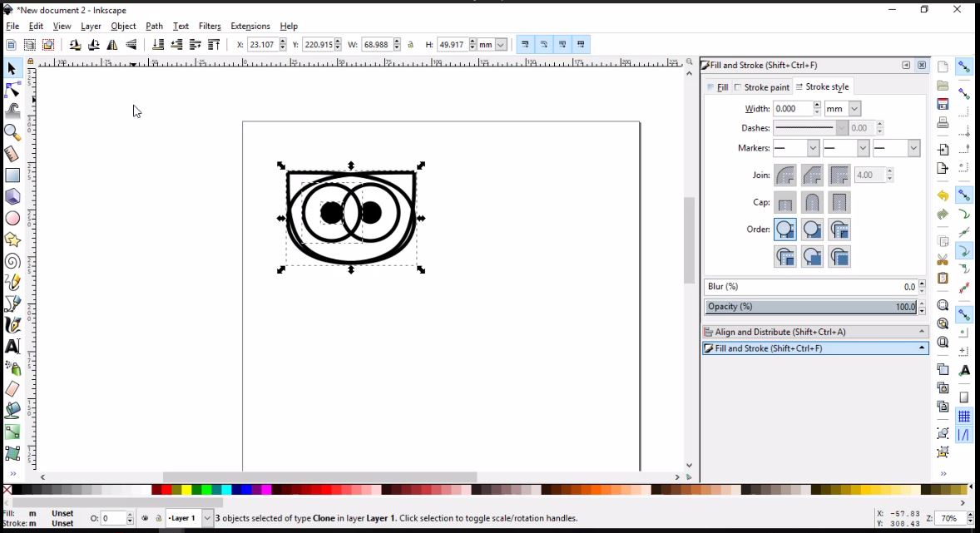
Task: Select the Text tool
Action: [12, 346]
